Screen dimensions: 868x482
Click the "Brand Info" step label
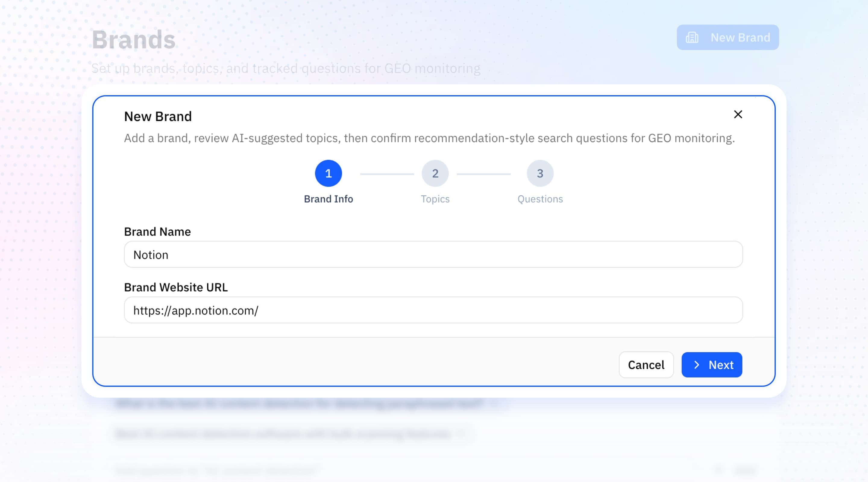tap(329, 199)
